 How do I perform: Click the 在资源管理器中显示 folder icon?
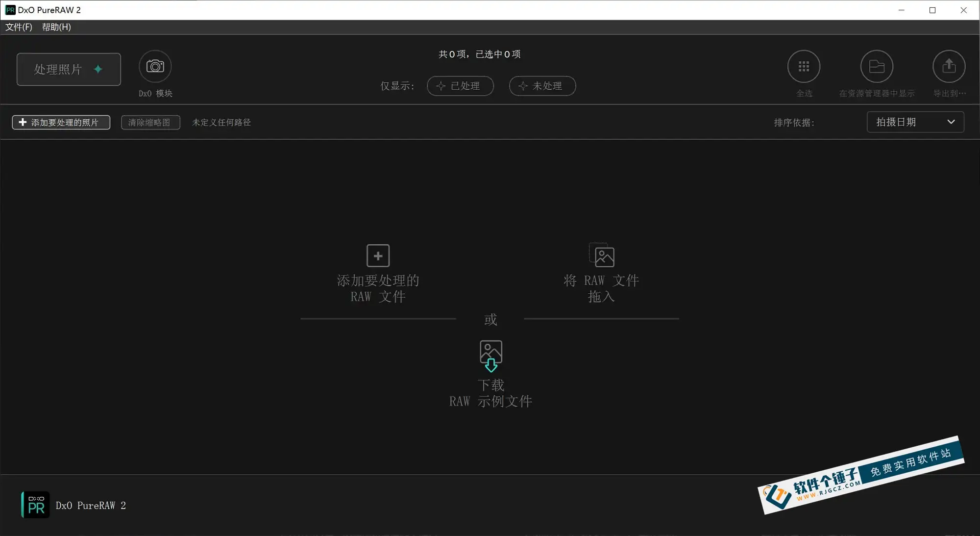point(877,66)
